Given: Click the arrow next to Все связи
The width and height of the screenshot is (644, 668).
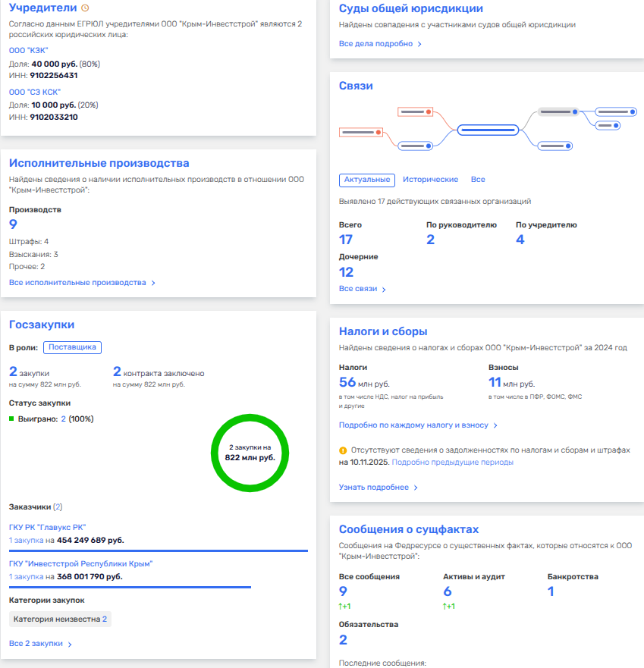Looking at the screenshot, I should click(384, 290).
